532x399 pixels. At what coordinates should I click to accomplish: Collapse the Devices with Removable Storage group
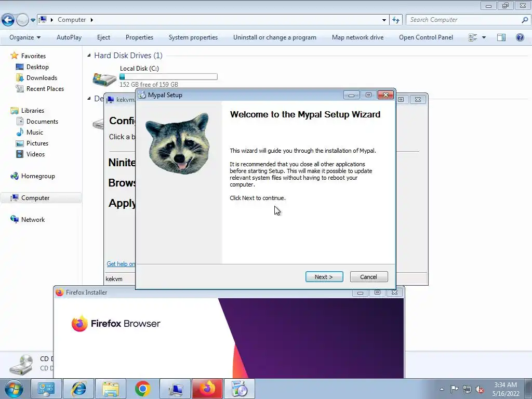(x=89, y=99)
